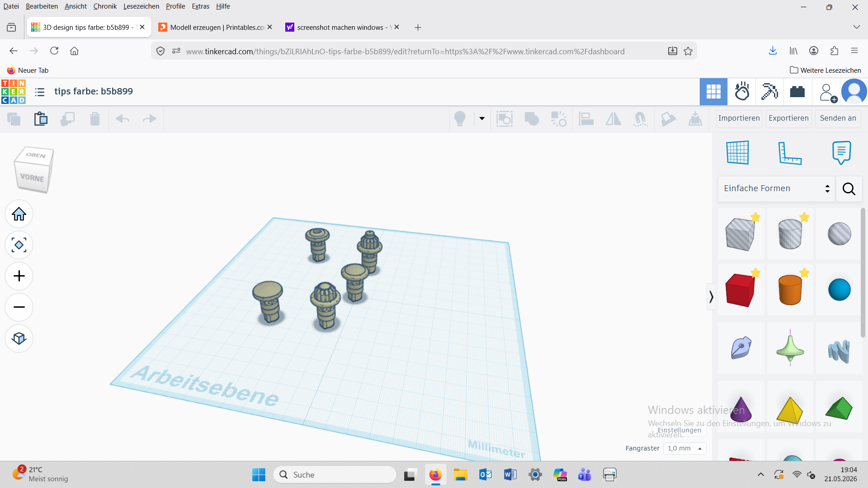Screen dimensions: 868x488
Task: Toggle perspective orthographic view cube icon
Action: click(x=19, y=338)
